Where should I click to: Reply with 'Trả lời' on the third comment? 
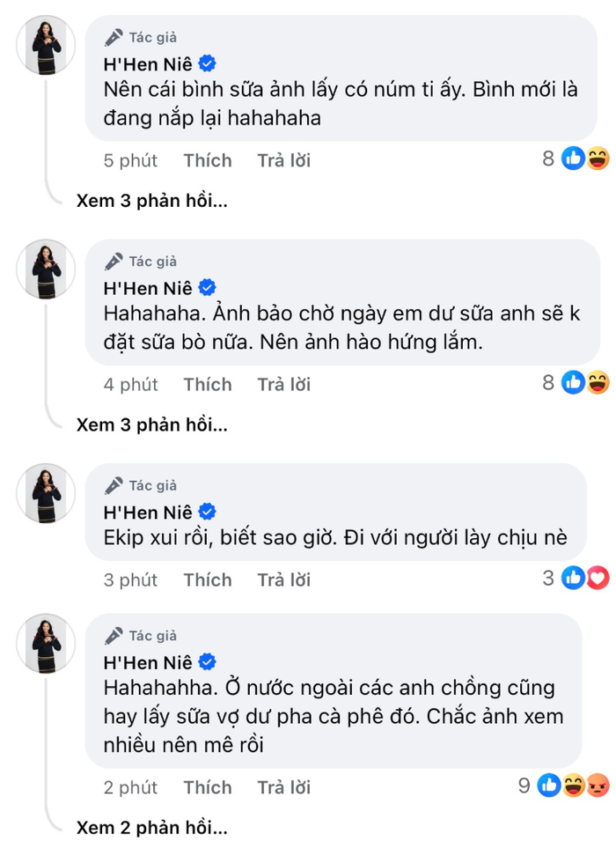click(282, 579)
